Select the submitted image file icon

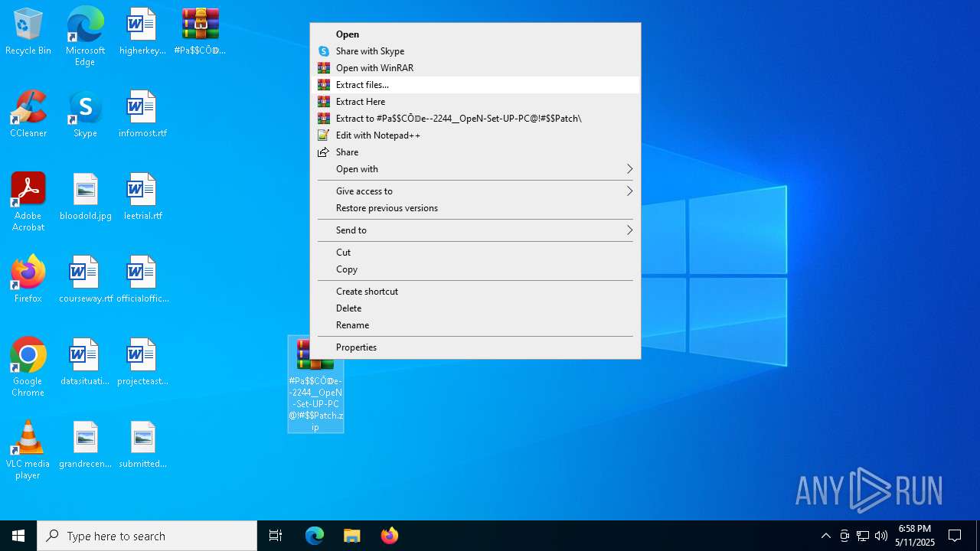tap(142, 445)
